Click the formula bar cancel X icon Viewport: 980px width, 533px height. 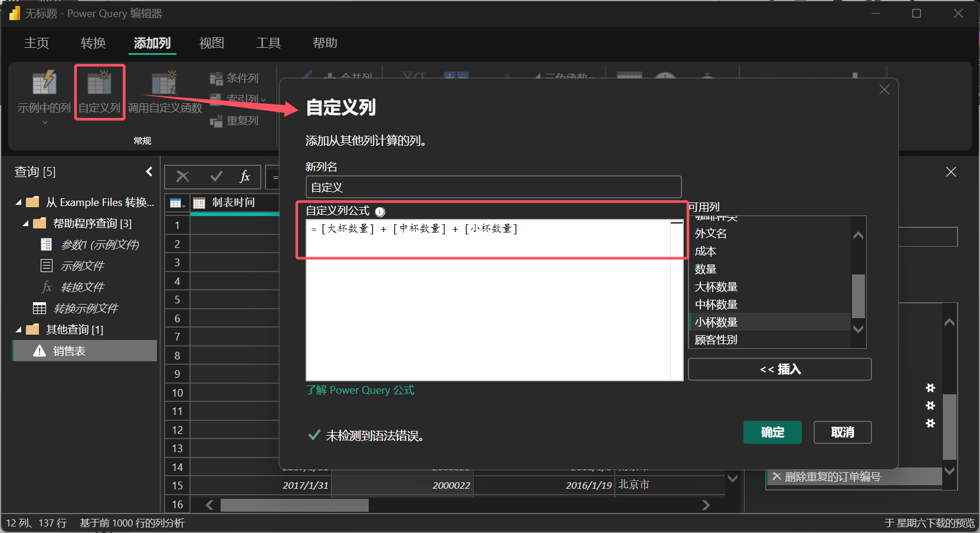pyautogui.click(x=183, y=176)
